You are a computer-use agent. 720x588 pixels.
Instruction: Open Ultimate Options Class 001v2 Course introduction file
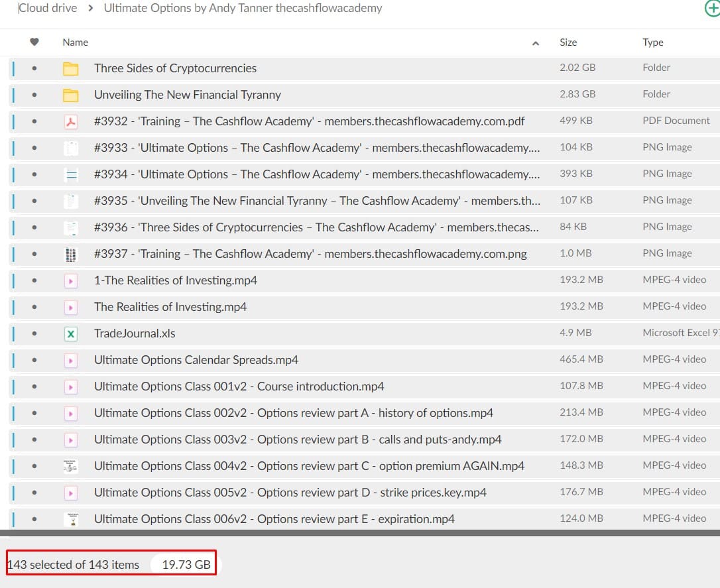[x=239, y=386]
